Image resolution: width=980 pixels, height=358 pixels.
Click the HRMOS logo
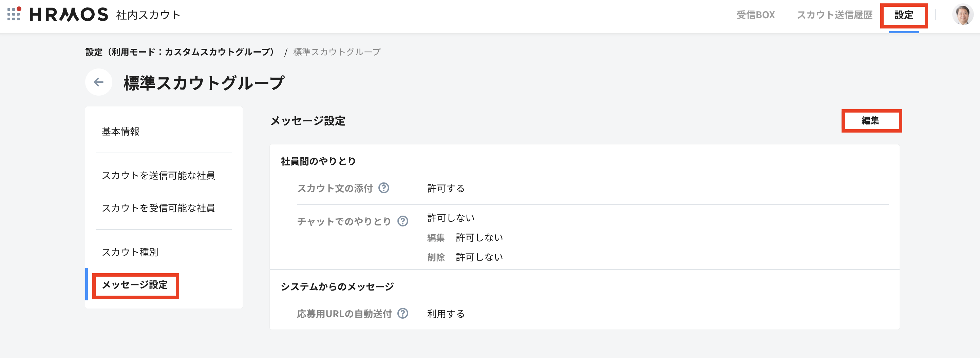point(69,15)
